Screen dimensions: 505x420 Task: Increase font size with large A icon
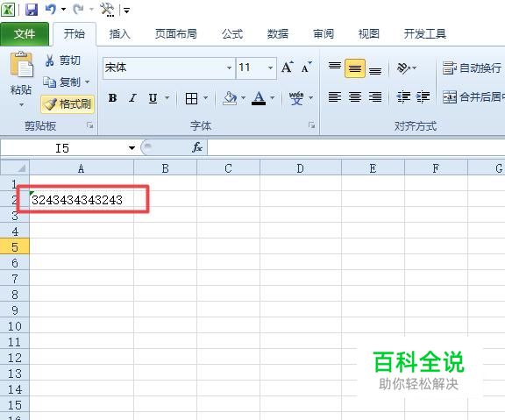click(x=288, y=68)
